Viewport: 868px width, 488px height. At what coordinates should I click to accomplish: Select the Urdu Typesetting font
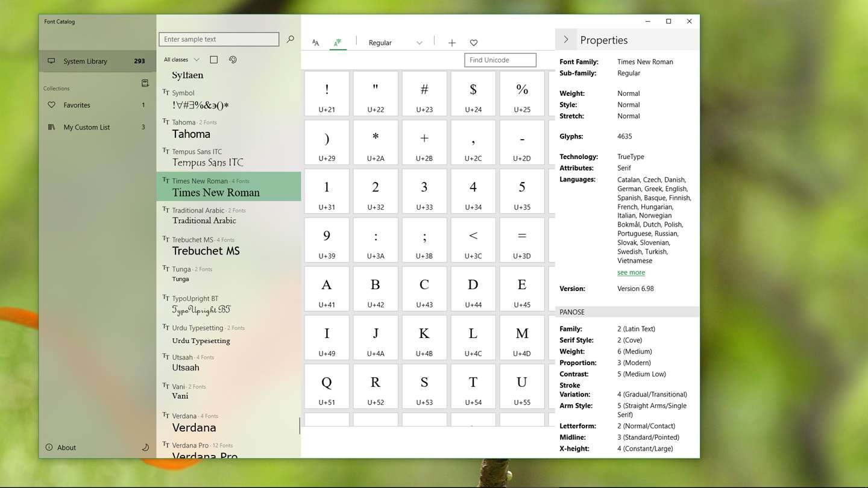click(x=229, y=334)
